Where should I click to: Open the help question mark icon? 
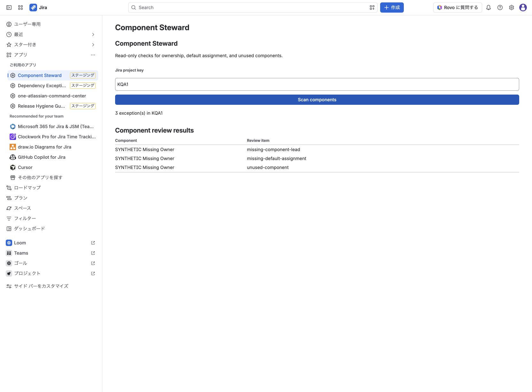point(500,7)
